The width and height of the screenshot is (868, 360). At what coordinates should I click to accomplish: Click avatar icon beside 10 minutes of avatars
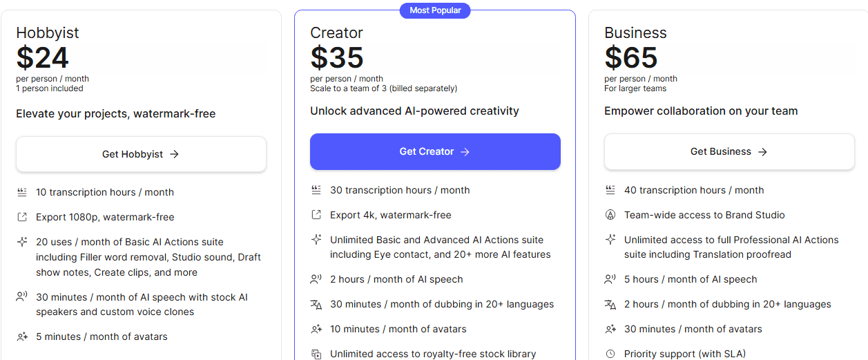coord(316,329)
